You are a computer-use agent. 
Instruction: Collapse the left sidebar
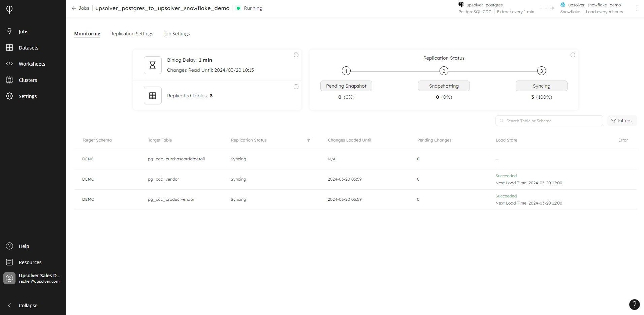[28, 306]
